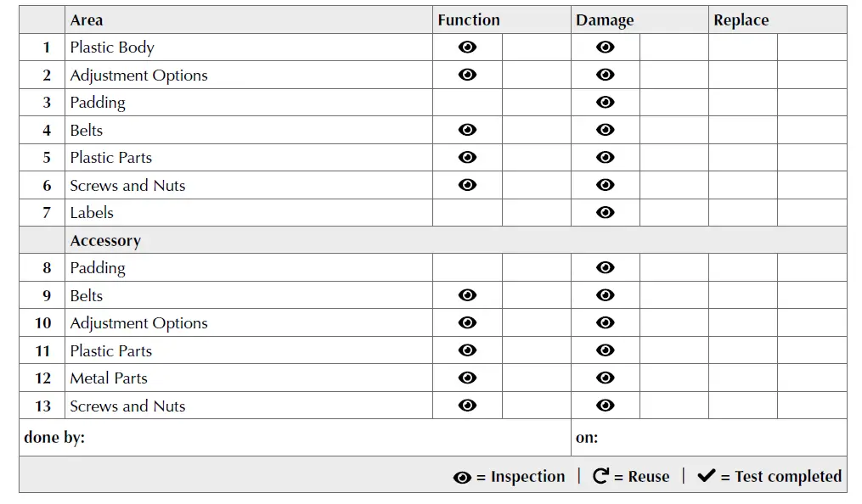862x504 pixels.
Task: Click the Function eye icon for row 9 Belts
Action: click(467, 295)
